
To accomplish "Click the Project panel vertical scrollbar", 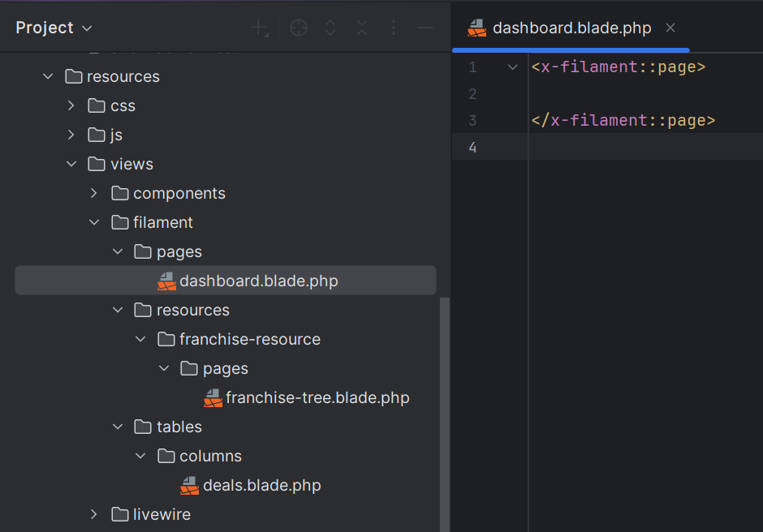I will tap(443, 405).
